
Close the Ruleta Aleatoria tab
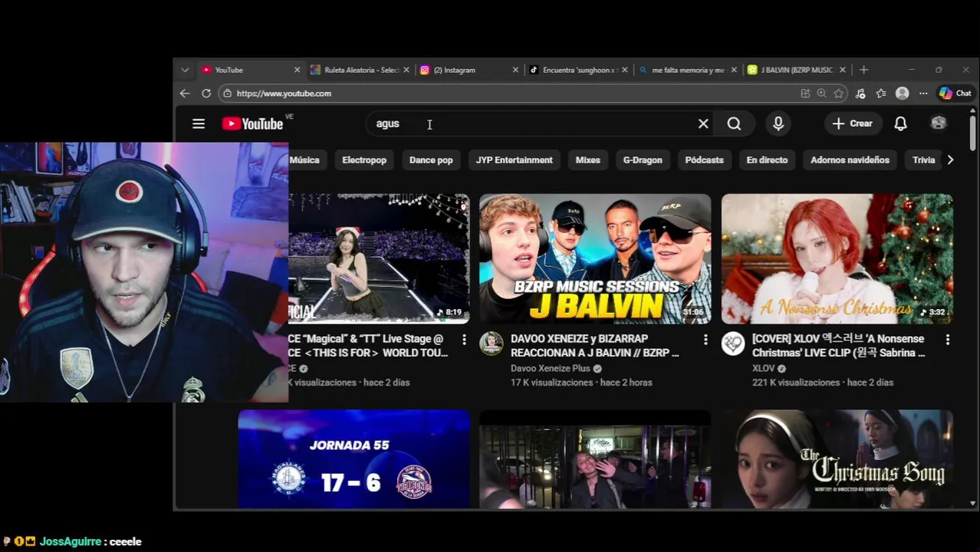tap(406, 70)
